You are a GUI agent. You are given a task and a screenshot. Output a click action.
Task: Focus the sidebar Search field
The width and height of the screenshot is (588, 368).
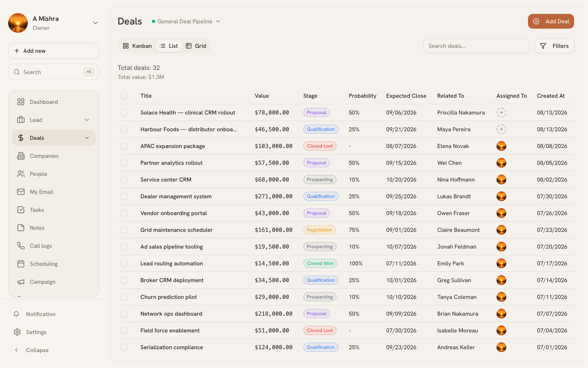pos(54,72)
